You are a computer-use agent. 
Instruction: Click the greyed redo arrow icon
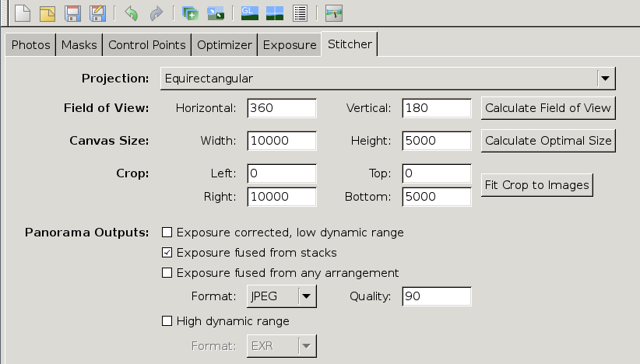click(x=156, y=13)
